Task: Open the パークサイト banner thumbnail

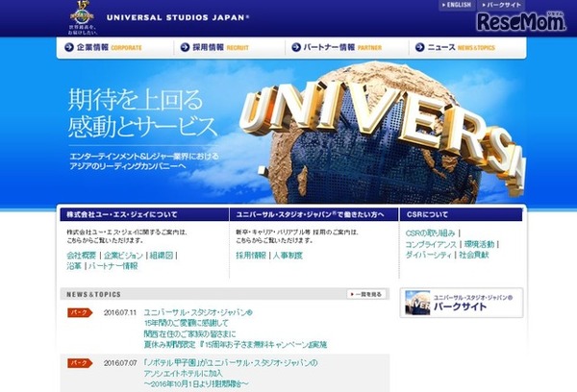Action: (462, 303)
